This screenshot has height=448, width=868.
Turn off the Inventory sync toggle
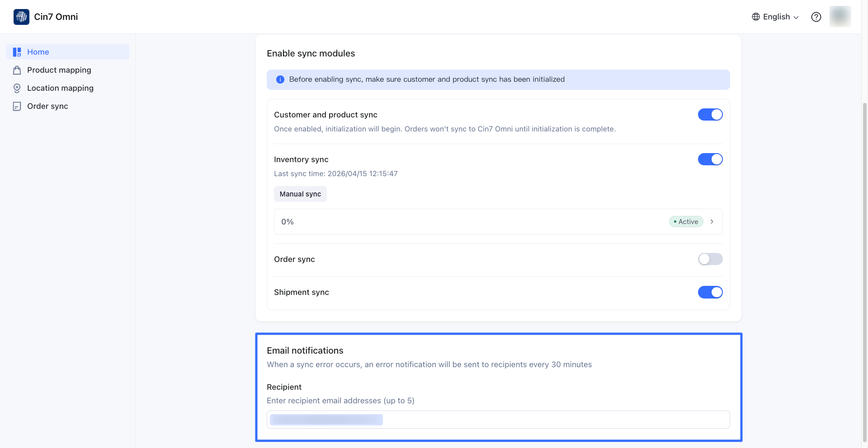710,159
